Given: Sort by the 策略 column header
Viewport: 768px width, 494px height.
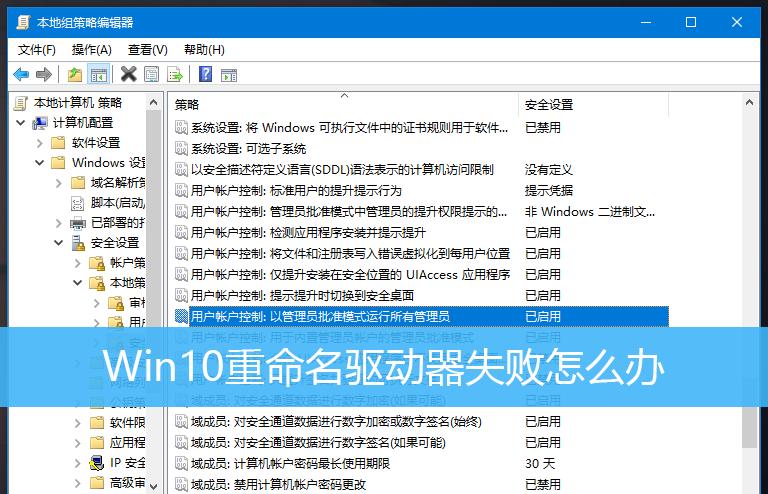Looking at the screenshot, I should [x=344, y=104].
